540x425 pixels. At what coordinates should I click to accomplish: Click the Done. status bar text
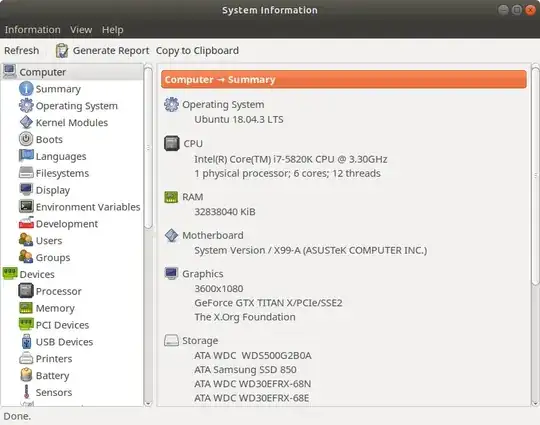coord(17,416)
